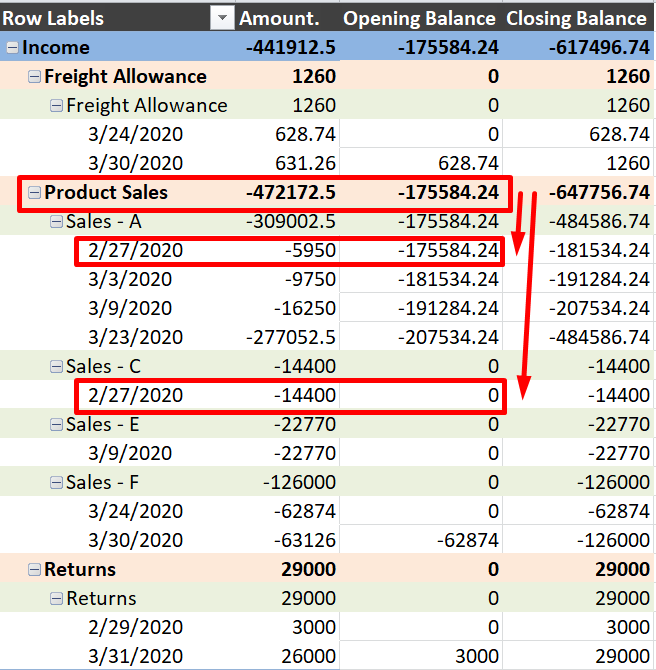Viewport: 656px width, 670px height.
Task: Select the date 3/3/2020
Action: tap(130, 279)
